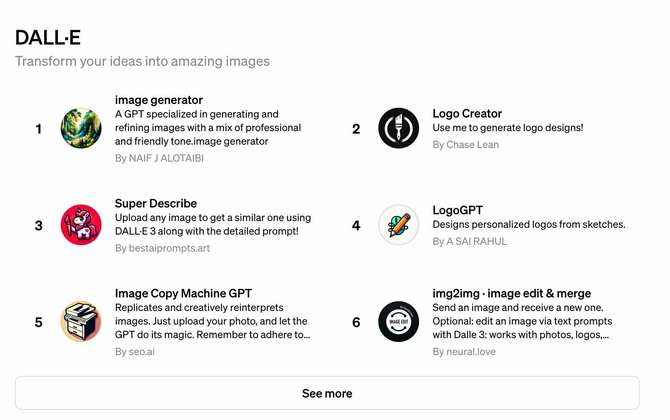670x420 pixels.
Task: Click the "By neural.love" author text
Action: (464, 352)
